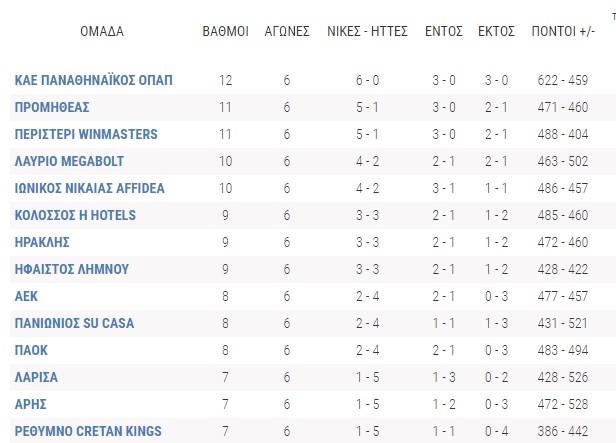Click the ΝΙΚΕΣ - ΗΤΤΕΣ column header
The width and height of the screenshot is (616, 443).
[x=369, y=31]
